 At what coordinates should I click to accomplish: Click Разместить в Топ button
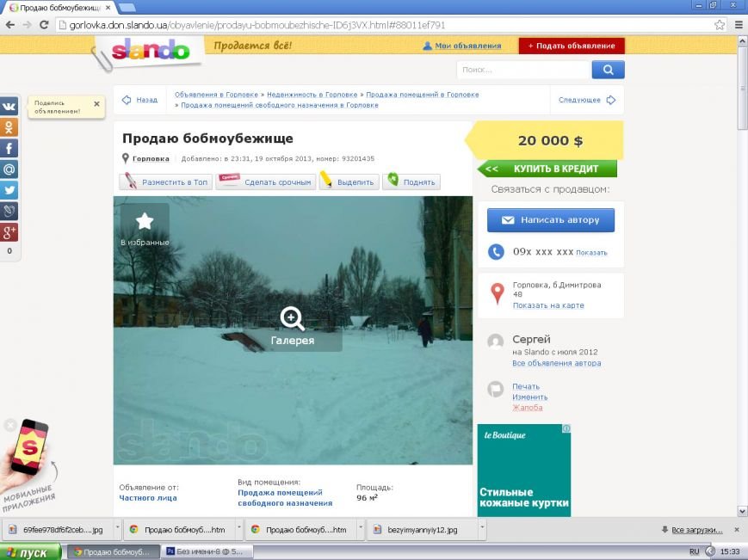coord(166,182)
